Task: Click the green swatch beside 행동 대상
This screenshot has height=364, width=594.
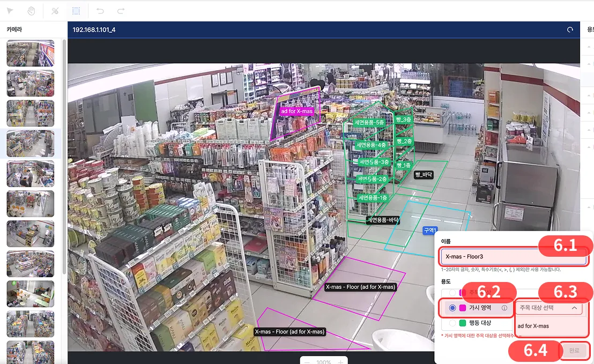Action: (463, 323)
